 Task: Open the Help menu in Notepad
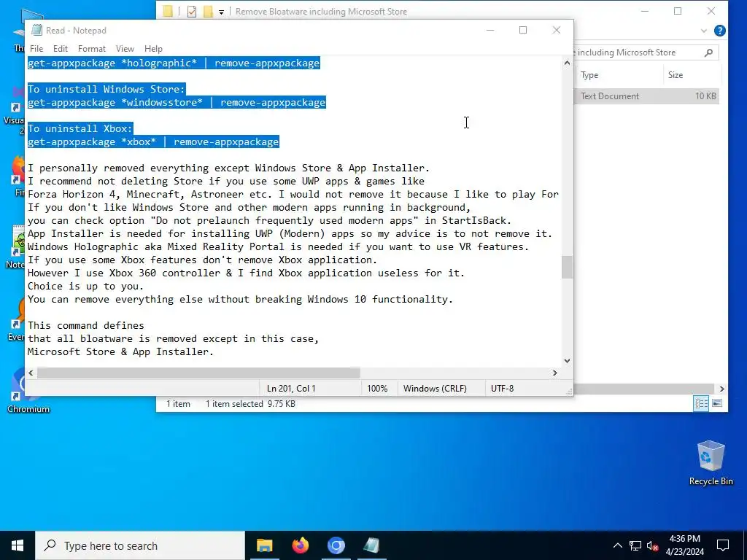click(x=153, y=49)
